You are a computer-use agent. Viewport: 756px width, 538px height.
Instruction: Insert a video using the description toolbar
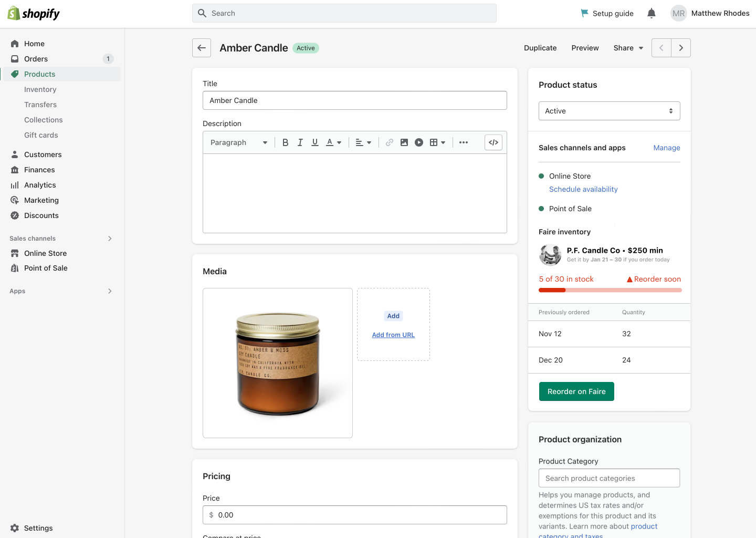click(x=419, y=142)
